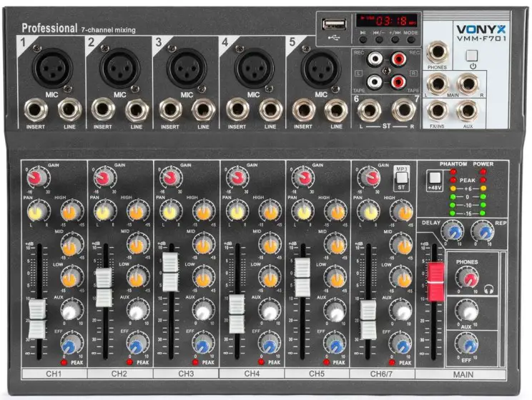Click the PHONES output jack

(438, 52)
